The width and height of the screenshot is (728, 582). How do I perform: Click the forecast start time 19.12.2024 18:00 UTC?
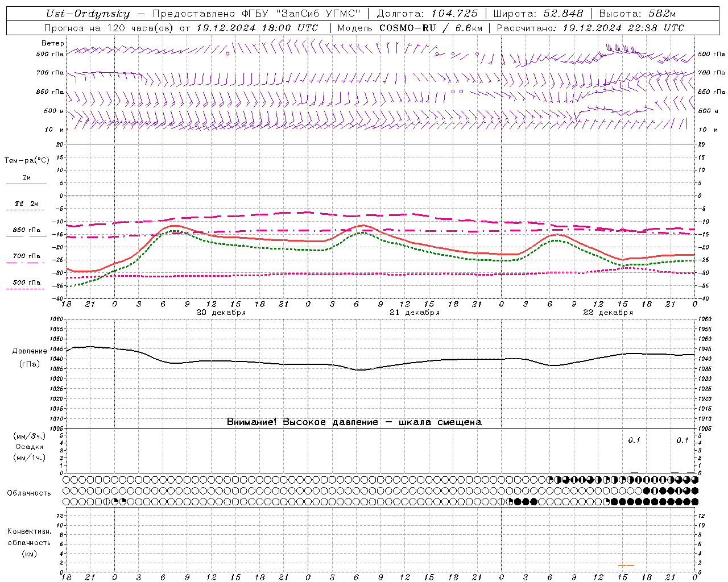[257, 28]
